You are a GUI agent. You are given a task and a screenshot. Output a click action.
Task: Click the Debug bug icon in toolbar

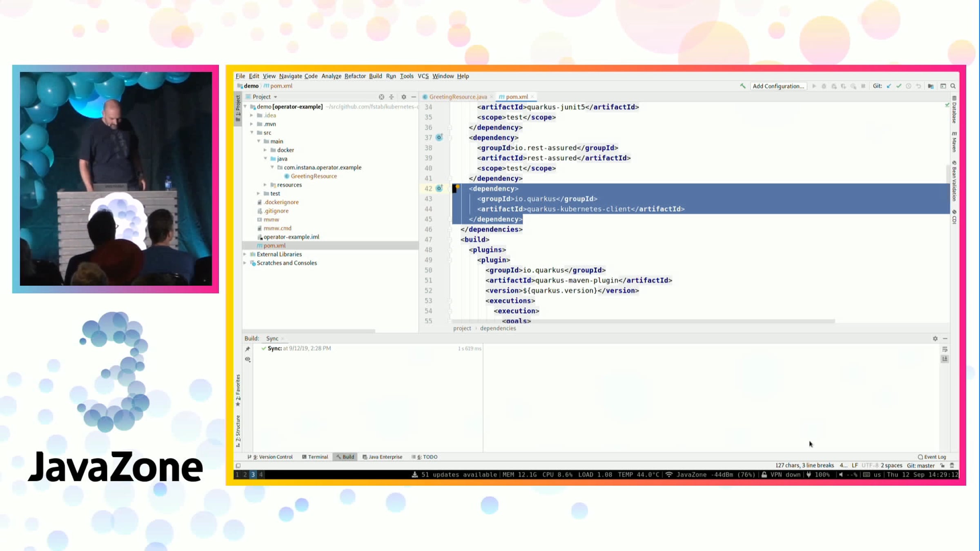(824, 86)
